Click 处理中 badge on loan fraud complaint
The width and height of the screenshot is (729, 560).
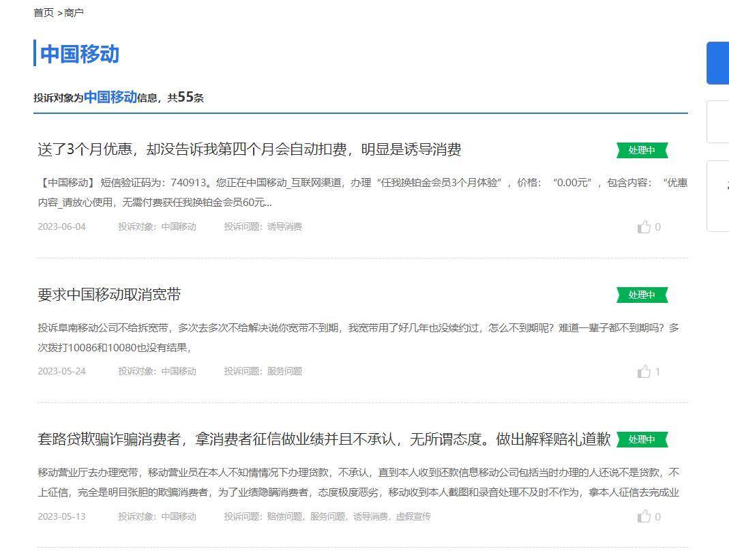642,440
